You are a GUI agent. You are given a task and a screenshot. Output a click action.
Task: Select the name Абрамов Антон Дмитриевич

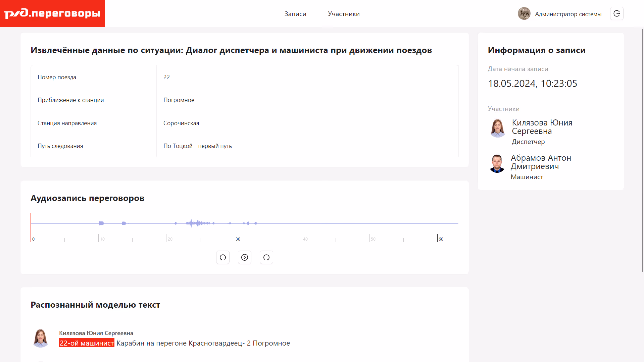[541, 162]
